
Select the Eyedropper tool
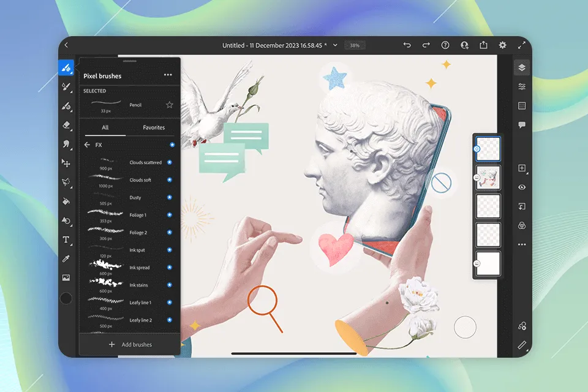66,258
